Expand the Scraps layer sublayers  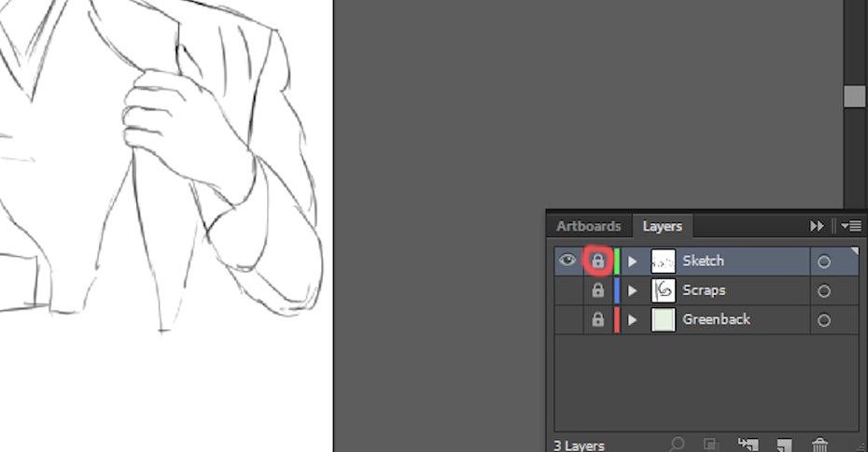[x=632, y=290]
